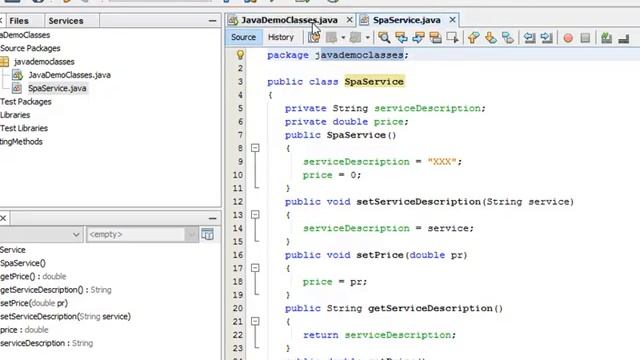Viewport: 640px width, 360px height.
Task: Switch to JavaDemoClasses.java editor tab
Action: [289, 20]
